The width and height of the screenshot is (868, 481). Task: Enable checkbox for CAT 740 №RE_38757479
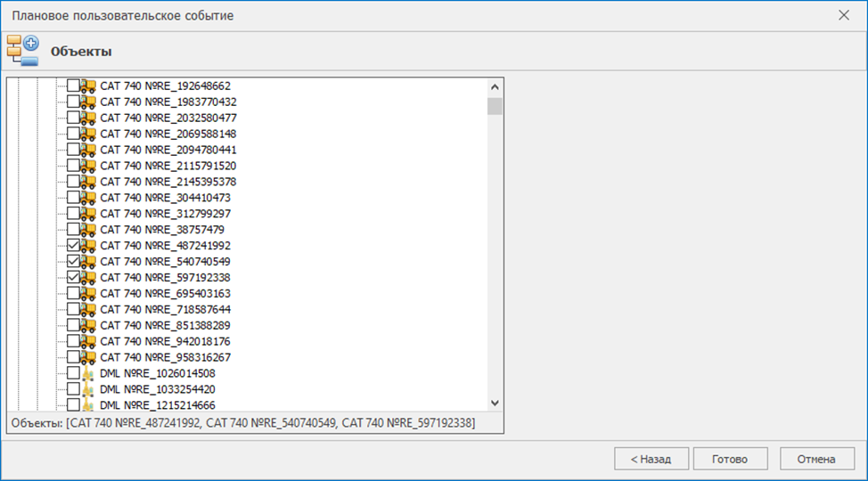pyautogui.click(x=73, y=230)
